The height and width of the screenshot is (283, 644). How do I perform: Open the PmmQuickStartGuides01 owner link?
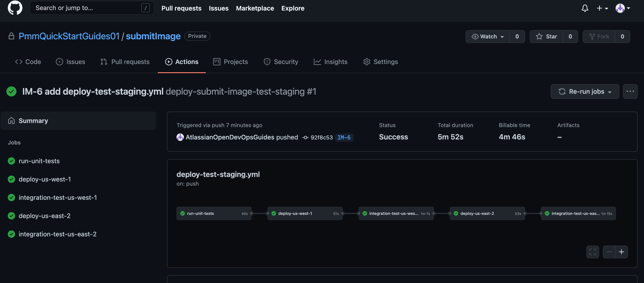(x=69, y=36)
